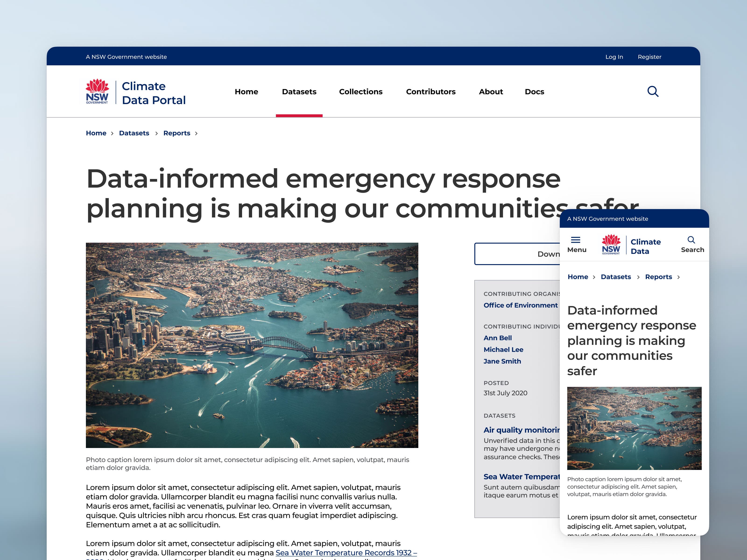Viewport: 747px width, 560px height.
Task: Open the Collections menu item
Action: 360,91
